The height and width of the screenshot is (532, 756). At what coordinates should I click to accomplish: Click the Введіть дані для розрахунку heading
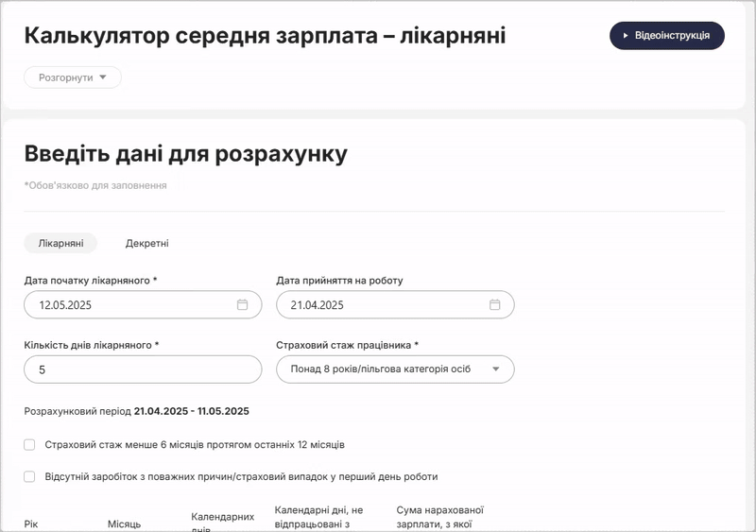click(185, 154)
